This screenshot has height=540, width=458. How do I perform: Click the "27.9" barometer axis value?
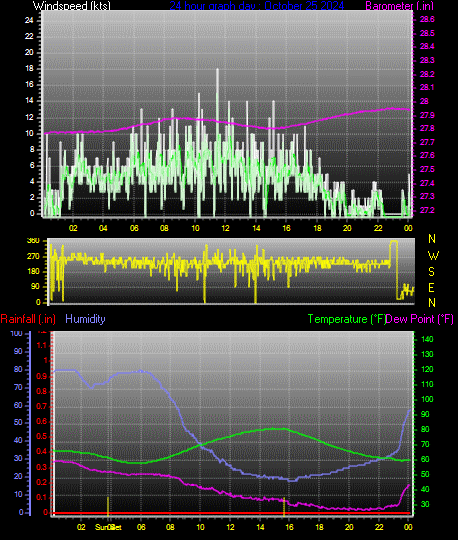(427, 115)
